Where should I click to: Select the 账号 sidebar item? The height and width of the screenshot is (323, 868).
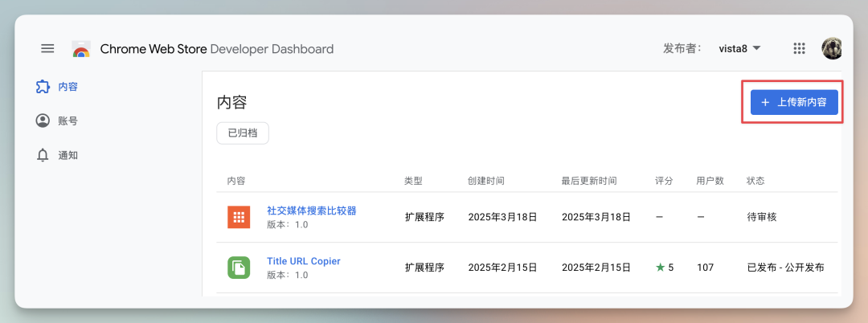point(57,121)
